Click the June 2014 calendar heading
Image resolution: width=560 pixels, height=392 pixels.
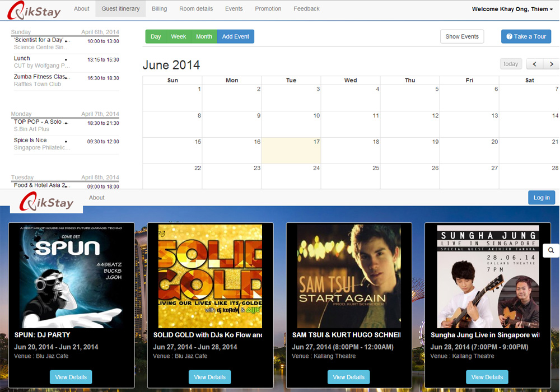coord(171,65)
